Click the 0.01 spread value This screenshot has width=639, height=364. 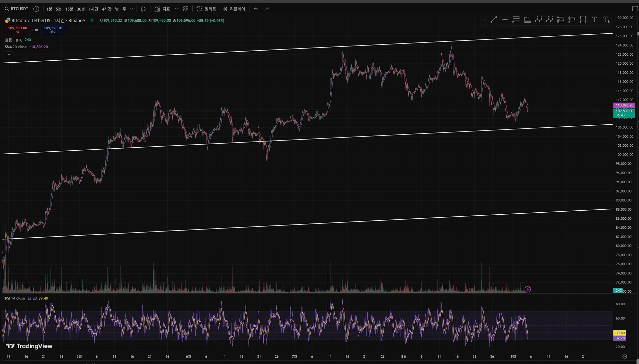(35, 30)
